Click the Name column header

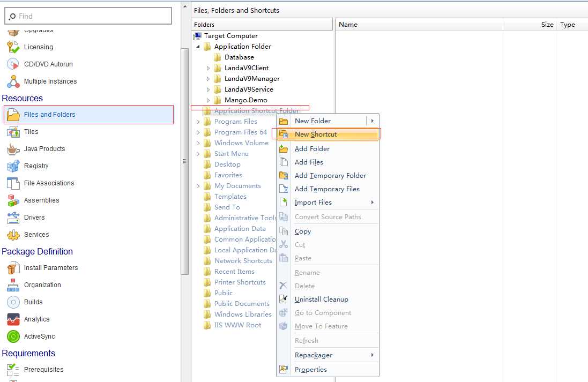coord(419,24)
